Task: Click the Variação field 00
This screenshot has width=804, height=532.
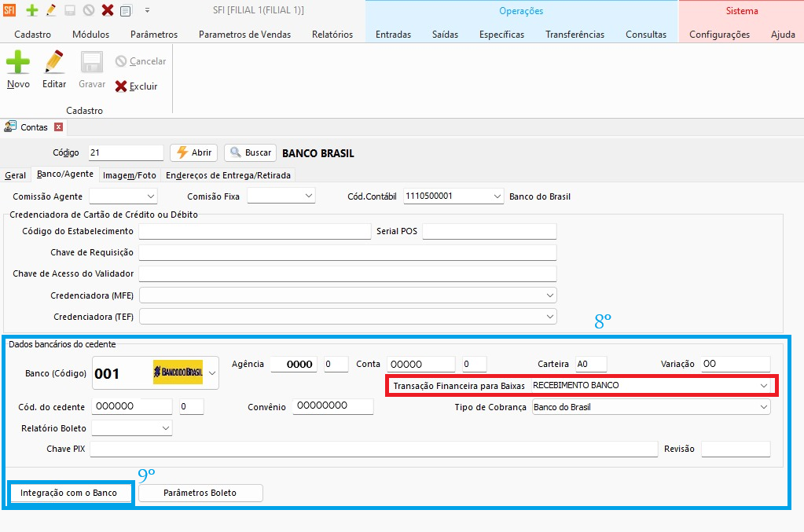Action: pos(736,364)
